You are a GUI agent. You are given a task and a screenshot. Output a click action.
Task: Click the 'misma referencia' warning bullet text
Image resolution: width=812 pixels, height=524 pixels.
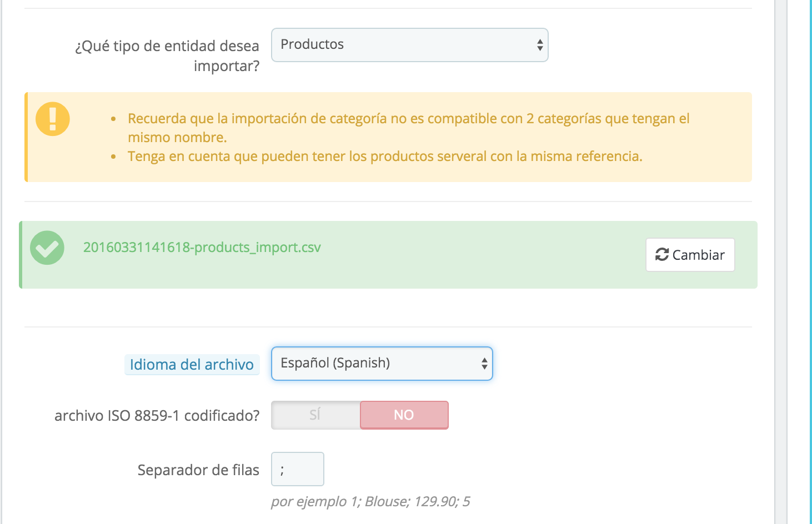(x=385, y=157)
